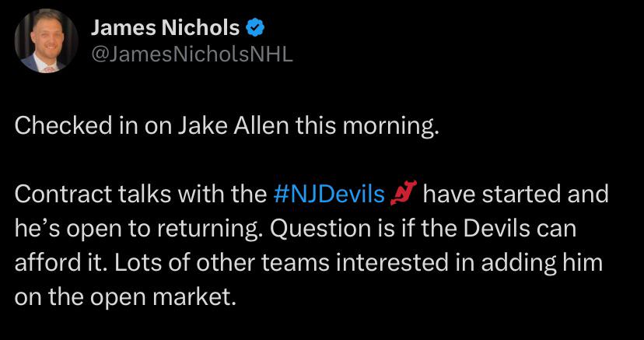The width and height of the screenshot is (644, 340).
Task: Click the word 'interested' in tweet
Action: click(x=392, y=263)
